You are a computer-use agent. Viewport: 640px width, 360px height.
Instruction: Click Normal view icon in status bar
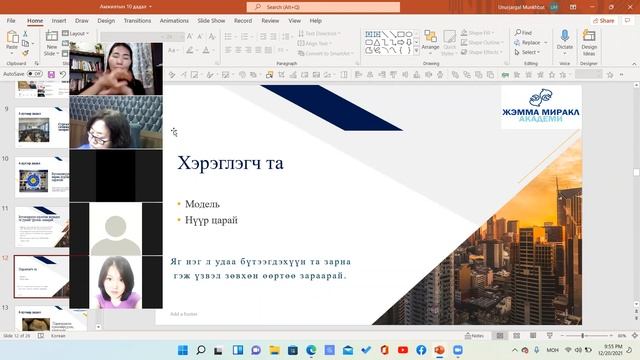(x=500, y=336)
